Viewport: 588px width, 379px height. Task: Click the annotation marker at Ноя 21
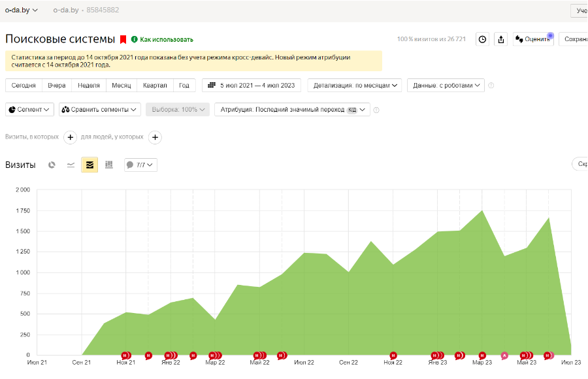click(x=126, y=355)
